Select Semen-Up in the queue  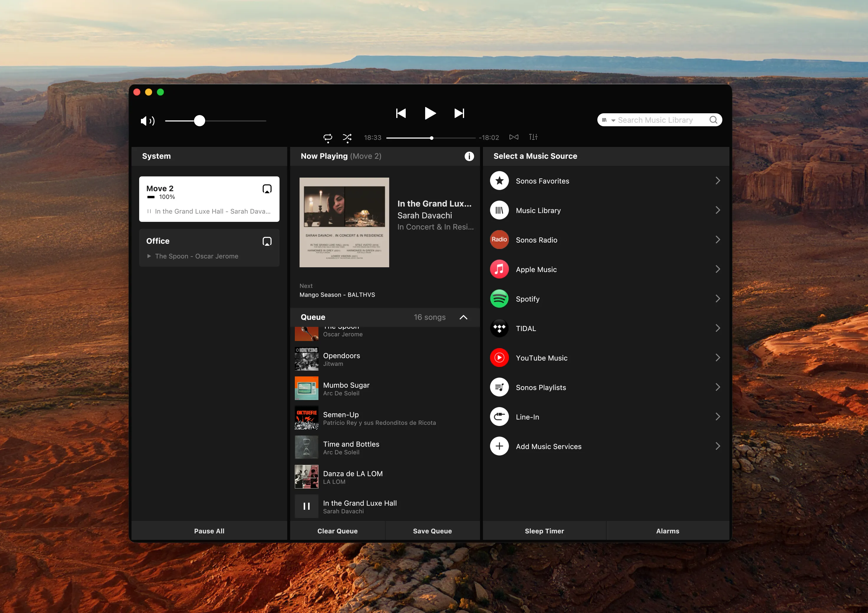coord(385,418)
